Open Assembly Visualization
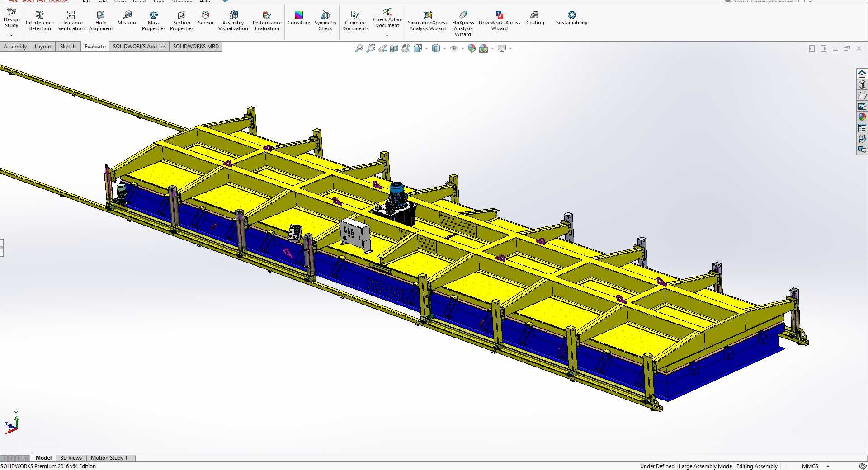 point(233,21)
